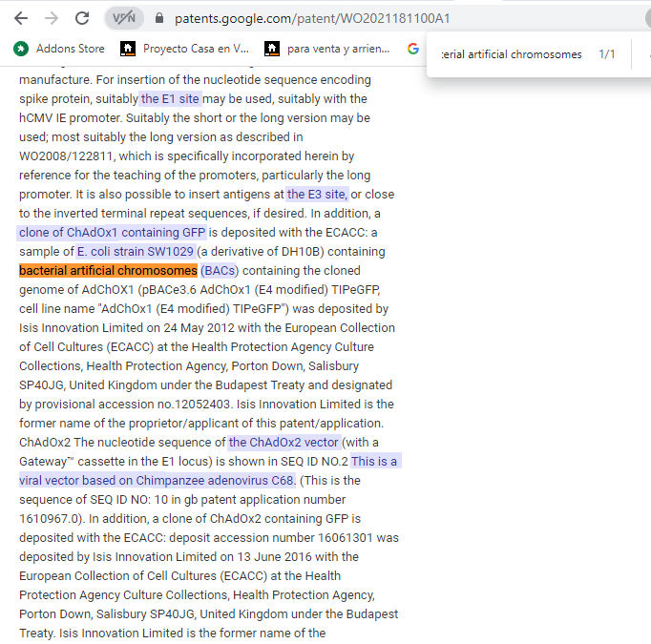Click 'E. coli strain SW1029' highlighted term
This screenshot has width=651, height=644.
(136, 252)
